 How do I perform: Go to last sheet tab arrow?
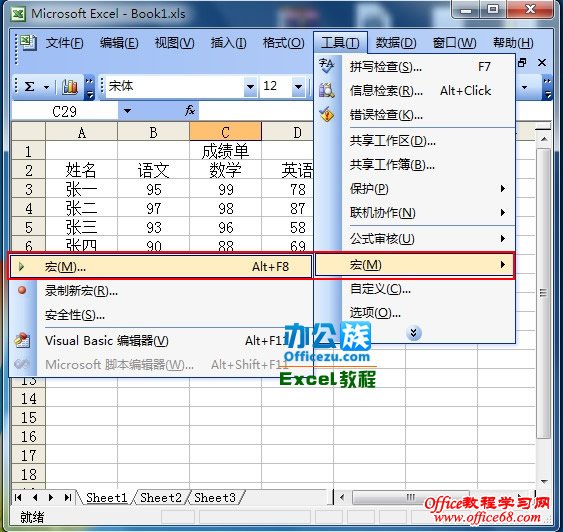[x=68, y=498]
